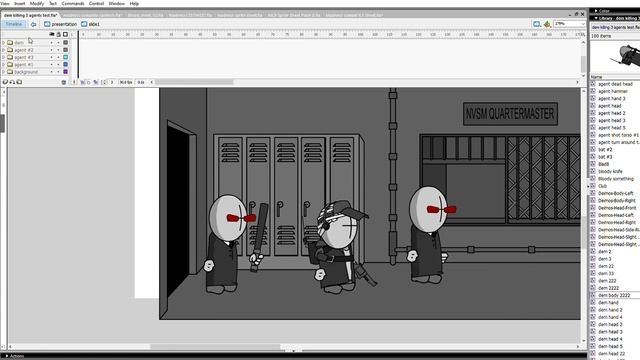Image resolution: width=640 pixels, height=360 pixels.
Task: Insert a new layer folder
Action: 19,82
